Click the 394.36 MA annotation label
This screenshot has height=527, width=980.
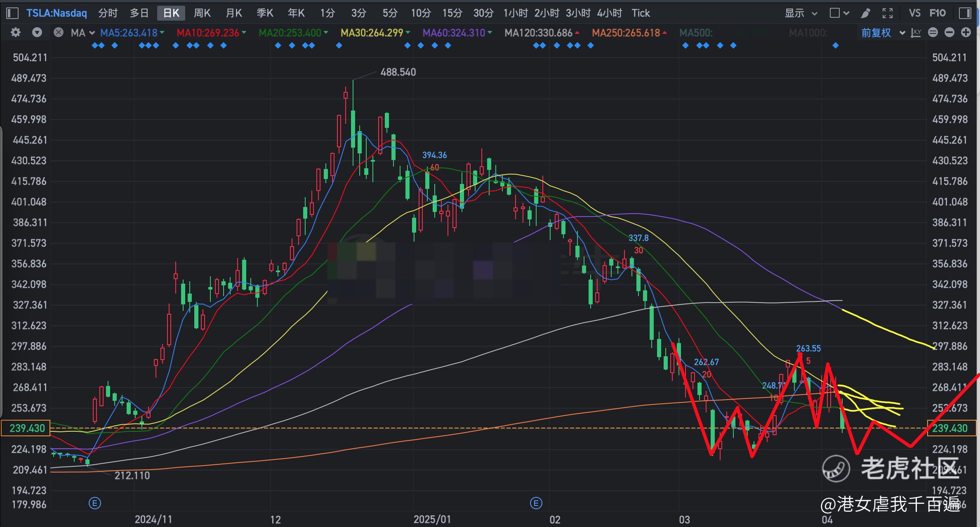434,155
